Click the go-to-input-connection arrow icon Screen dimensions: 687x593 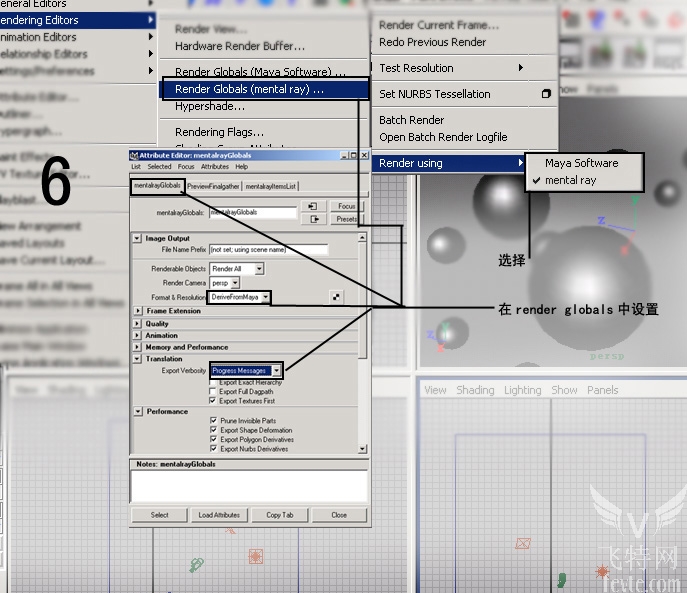coord(313,206)
